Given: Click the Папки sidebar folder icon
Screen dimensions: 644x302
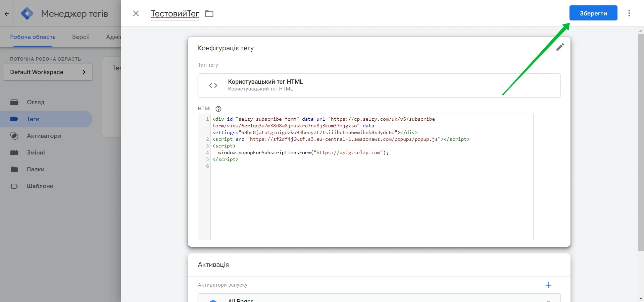Looking at the screenshot, I should pos(14,169).
